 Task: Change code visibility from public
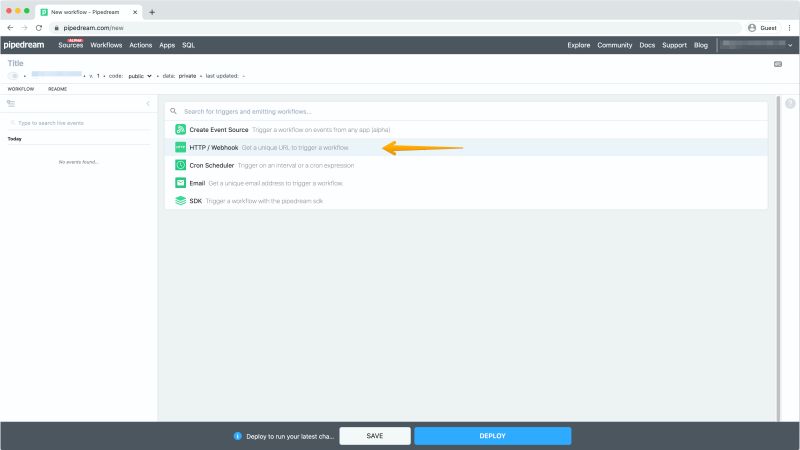pos(140,76)
